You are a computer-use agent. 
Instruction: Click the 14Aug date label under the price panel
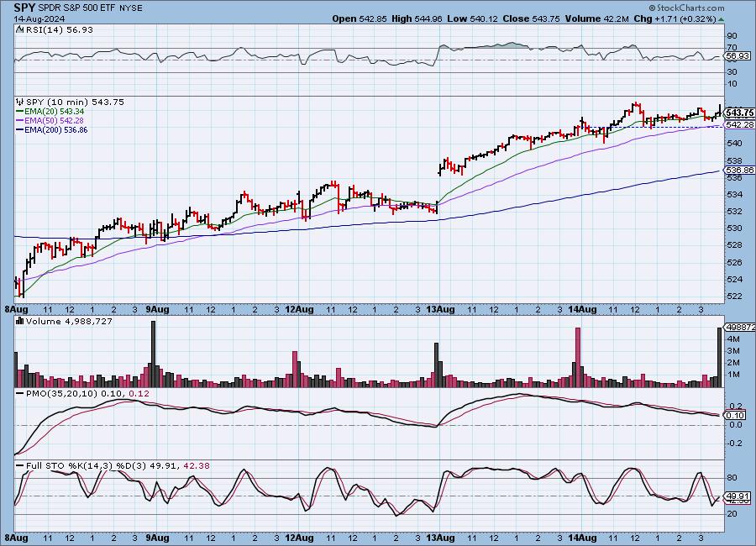pos(582,310)
